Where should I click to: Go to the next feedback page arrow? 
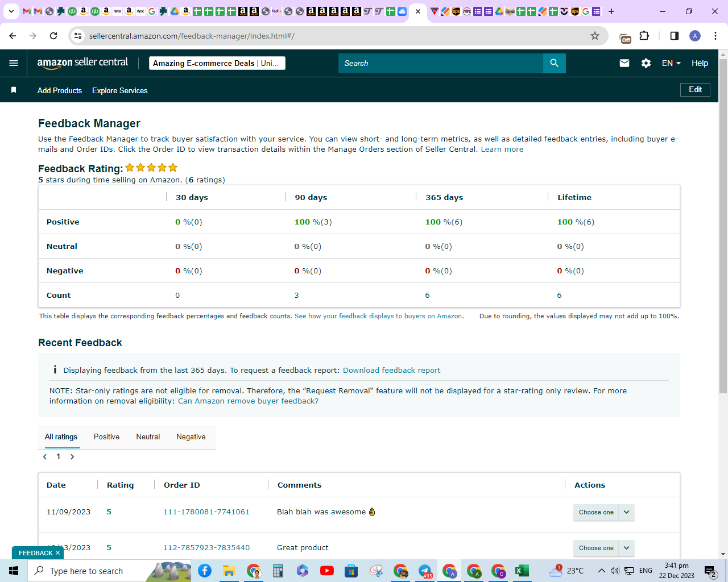point(72,457)
